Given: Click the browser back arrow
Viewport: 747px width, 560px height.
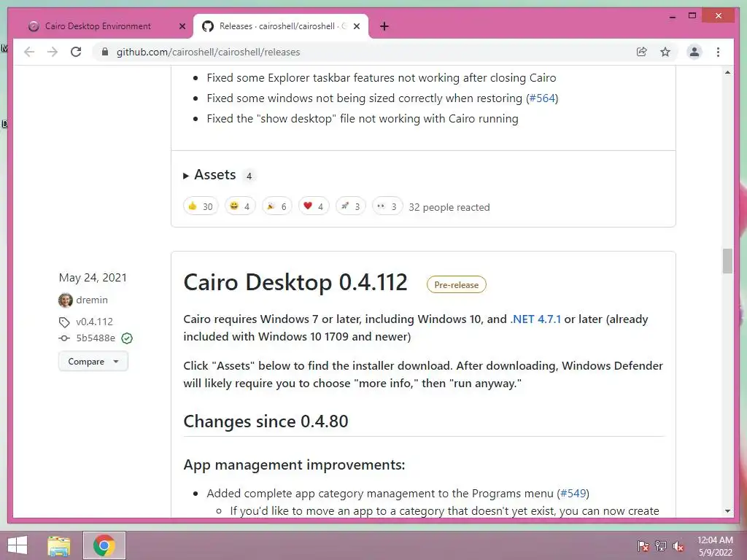Looking at the screenshot, I should (29, 52).
